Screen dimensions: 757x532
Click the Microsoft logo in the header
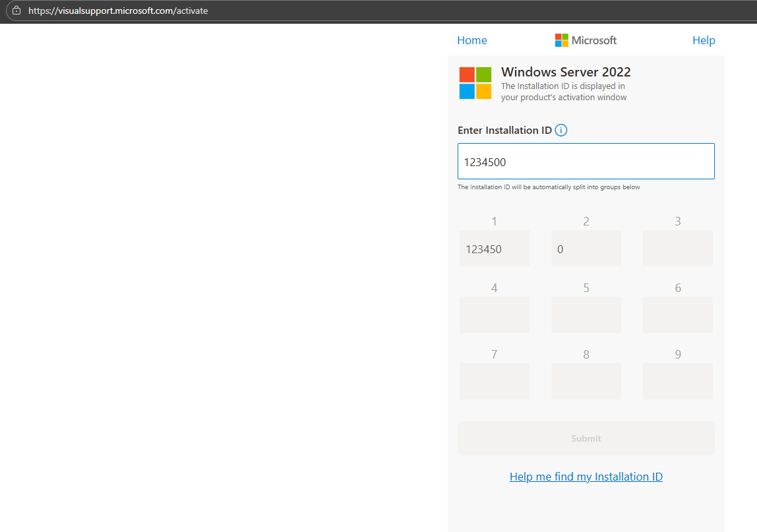pos(586,40)
